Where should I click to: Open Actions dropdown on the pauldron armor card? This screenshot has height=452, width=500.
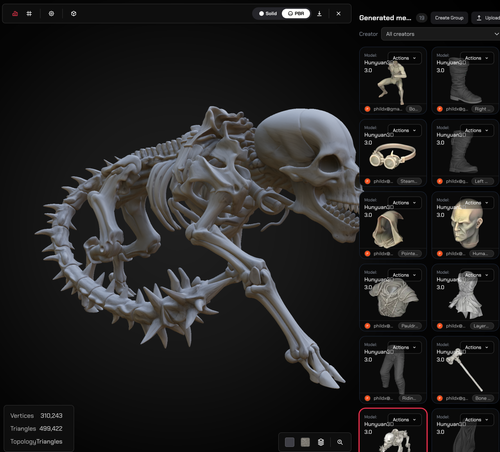404,275
